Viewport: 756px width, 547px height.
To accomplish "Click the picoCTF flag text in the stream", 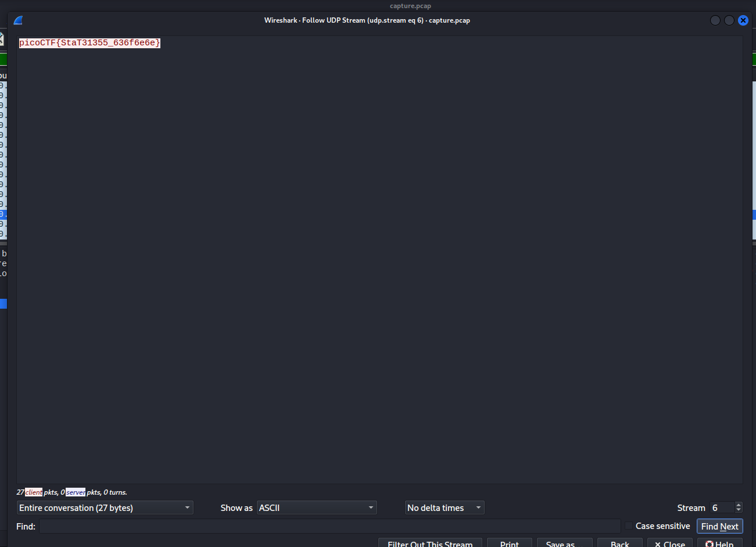I will tap(89, 43).
